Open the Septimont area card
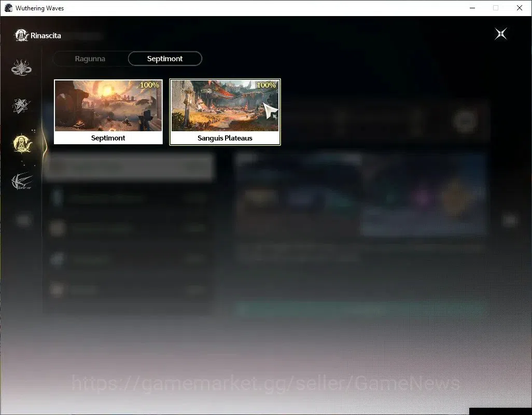The width and height of the screenshot is (532, 415). [108, 112]
